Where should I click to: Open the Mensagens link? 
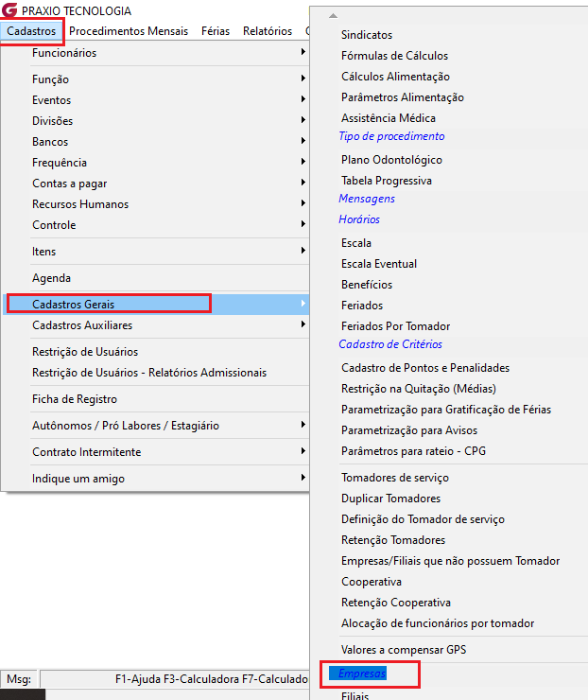(367, 199)
